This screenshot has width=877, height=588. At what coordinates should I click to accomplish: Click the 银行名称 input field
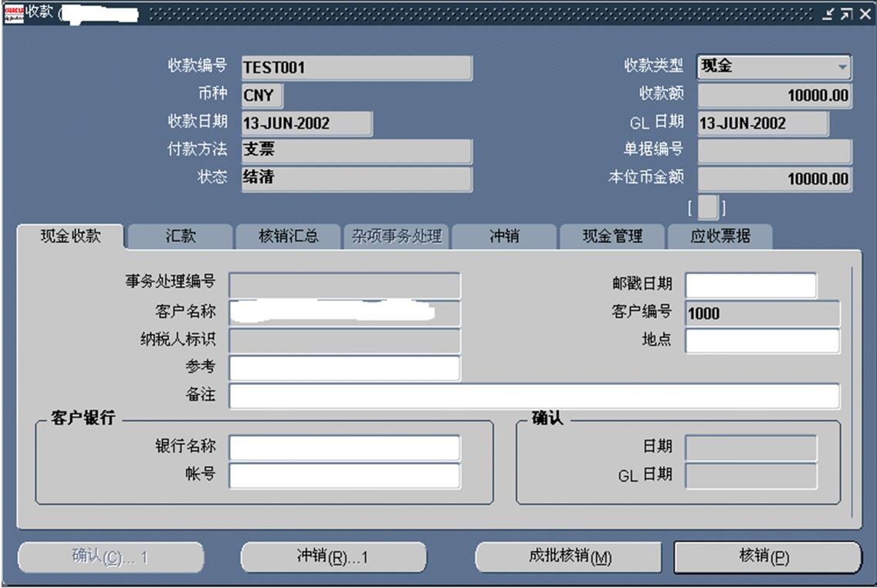click(344, 448)
